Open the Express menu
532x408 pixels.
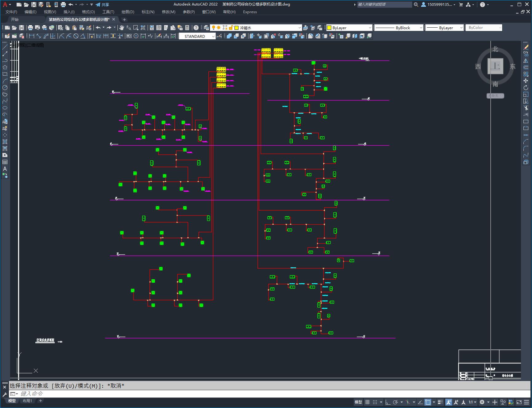[x=250, y=12]
